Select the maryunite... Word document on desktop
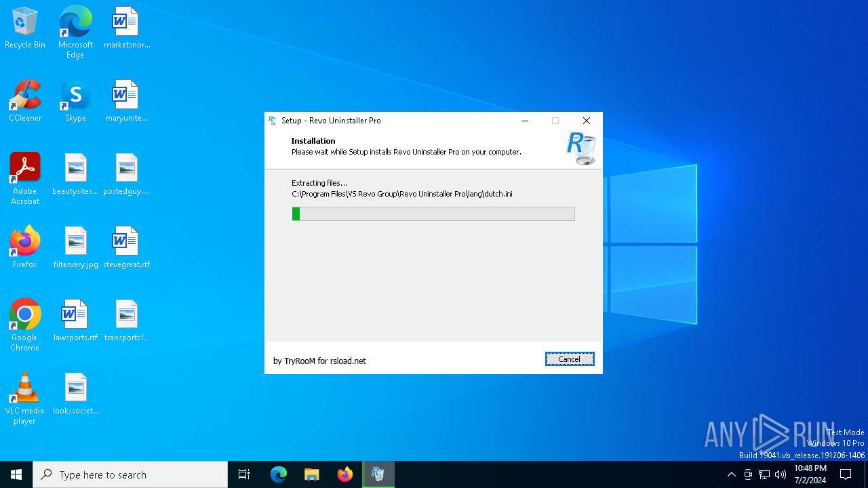Screen dimensions: 868x488 tap(127, 102)
